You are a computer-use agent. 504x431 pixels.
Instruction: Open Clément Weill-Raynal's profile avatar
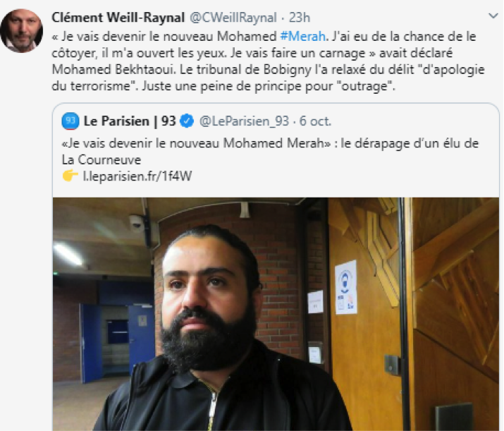[22, 30]
